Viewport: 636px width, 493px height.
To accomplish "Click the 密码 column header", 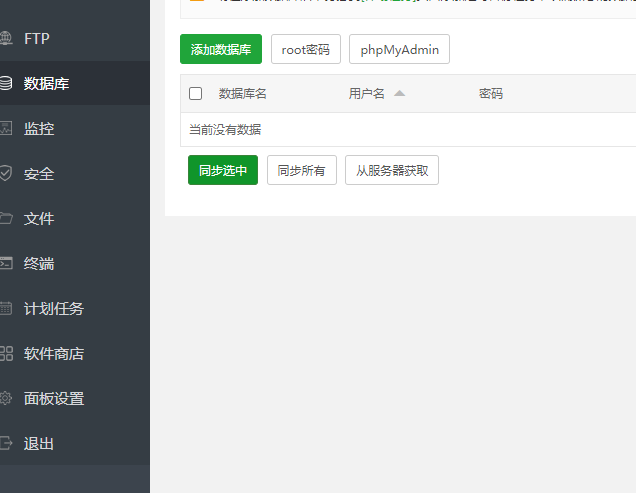I will click(x=491, y=94).
